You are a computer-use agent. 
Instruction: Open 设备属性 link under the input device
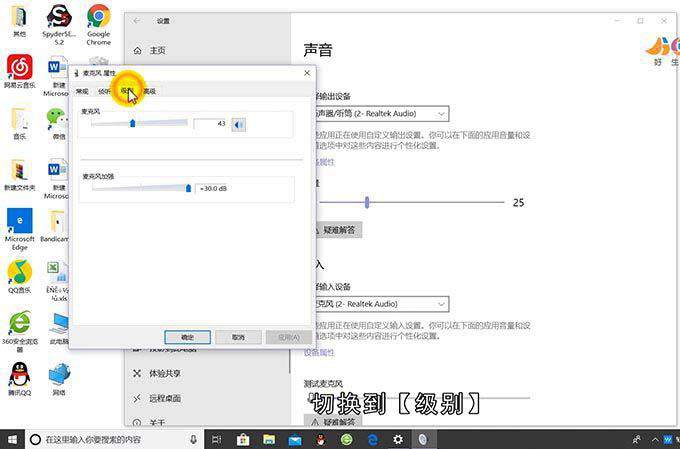(319, 352)
